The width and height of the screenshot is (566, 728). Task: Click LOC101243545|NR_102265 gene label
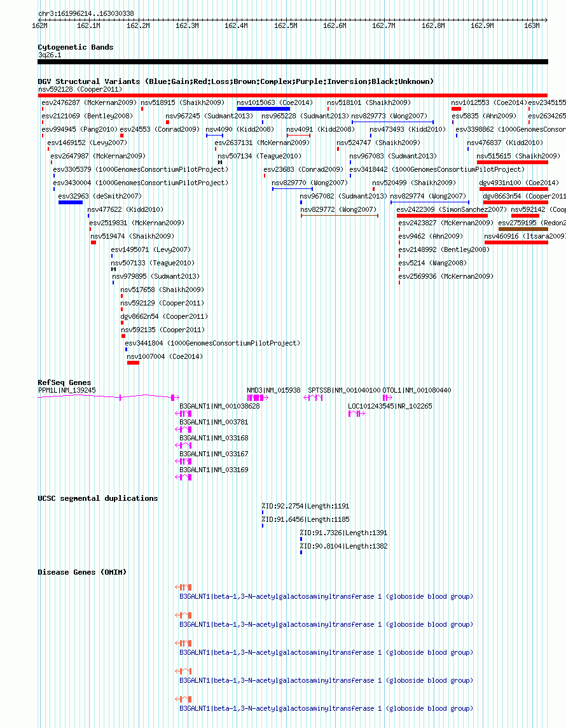tap(390, 406)
